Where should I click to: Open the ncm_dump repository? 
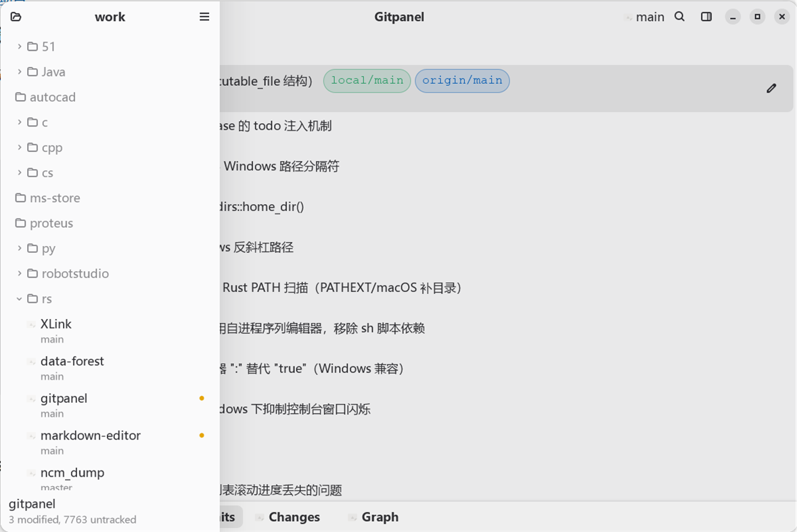(x=110, y=479)
